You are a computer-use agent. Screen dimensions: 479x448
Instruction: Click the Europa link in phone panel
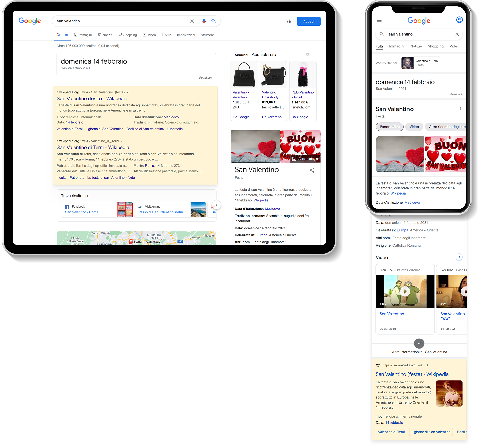coord(402,230)
